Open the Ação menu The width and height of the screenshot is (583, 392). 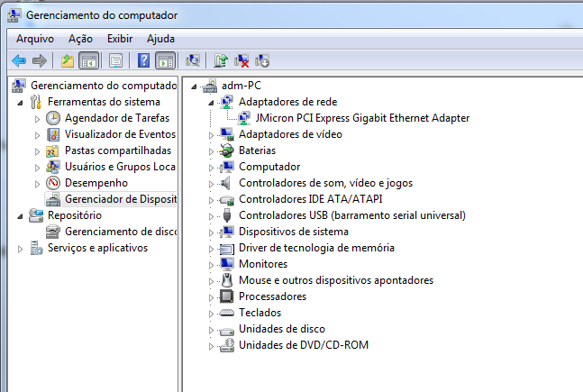(x=80, y=39)
